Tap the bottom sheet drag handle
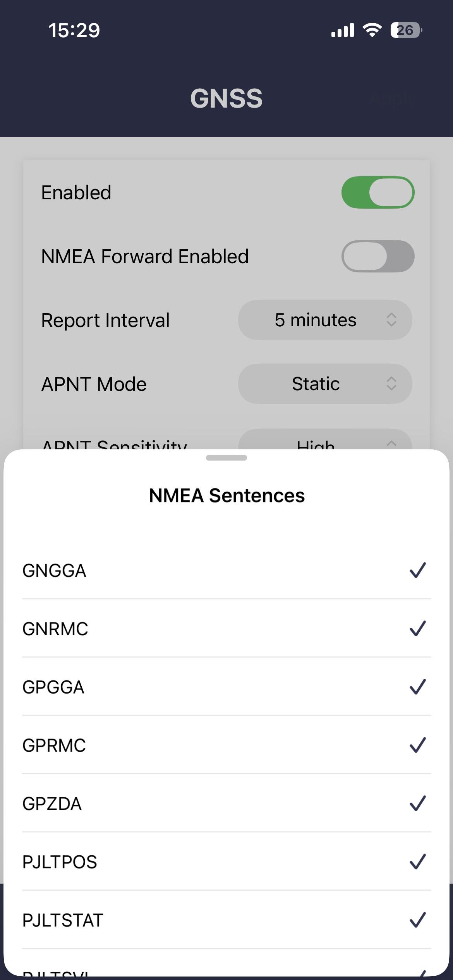 click(226, 458)
